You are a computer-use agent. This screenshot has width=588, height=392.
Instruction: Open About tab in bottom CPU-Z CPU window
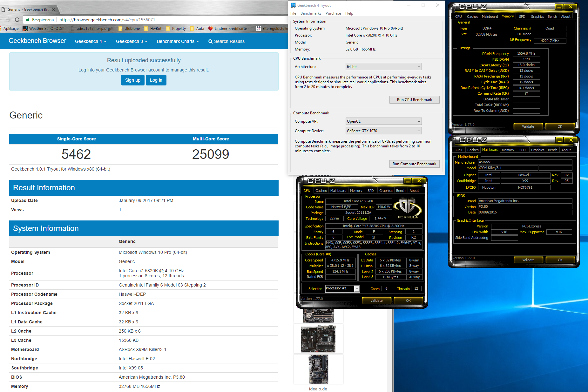414,191
